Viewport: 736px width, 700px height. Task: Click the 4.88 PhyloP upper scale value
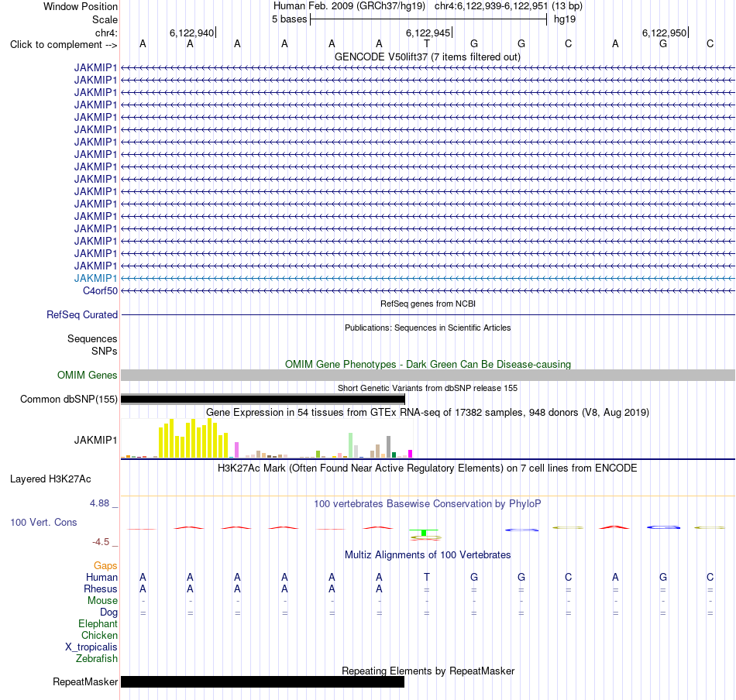[x=99, y=503]
